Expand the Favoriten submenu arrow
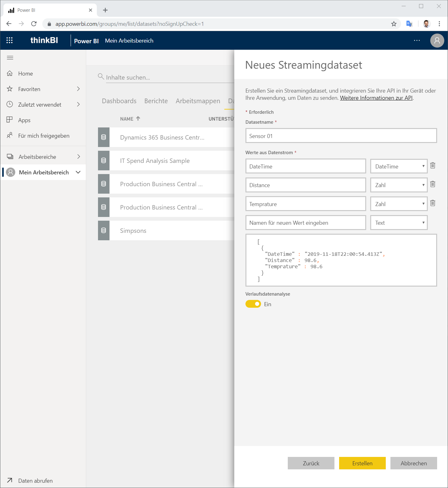This screenshot has width=448, height=488. pyautogui.click(x=78, y=89)
